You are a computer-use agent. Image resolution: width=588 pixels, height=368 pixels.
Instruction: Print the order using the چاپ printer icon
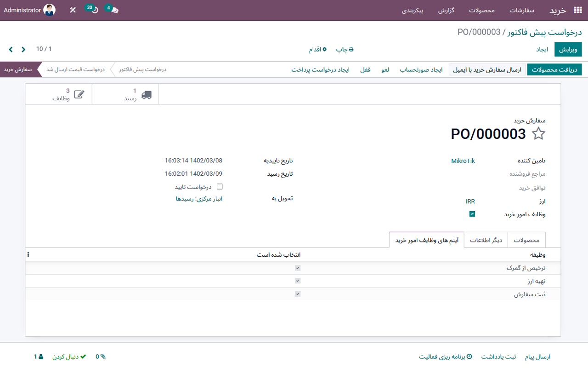(351, 49)
